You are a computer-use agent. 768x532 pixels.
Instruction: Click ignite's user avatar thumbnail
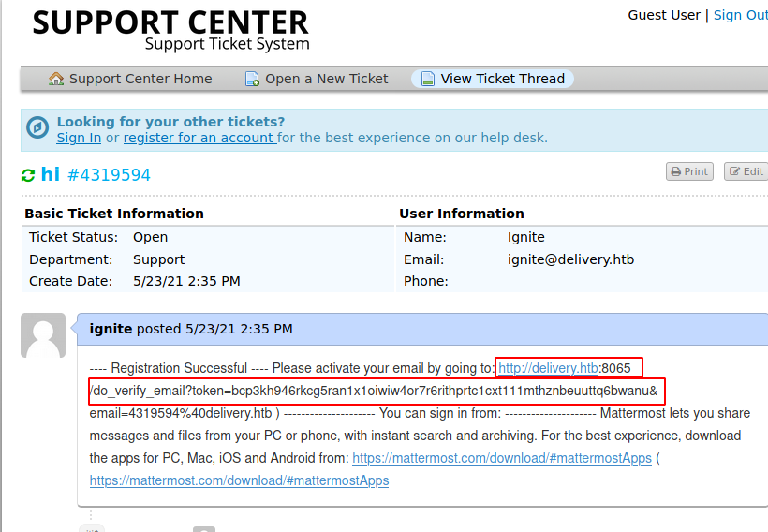(43, 335)
